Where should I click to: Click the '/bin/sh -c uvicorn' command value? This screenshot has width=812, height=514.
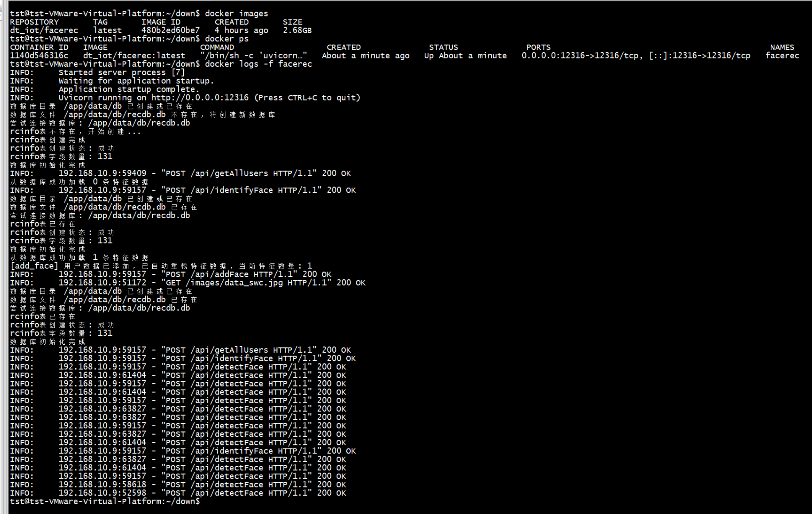tap(253, 55)
